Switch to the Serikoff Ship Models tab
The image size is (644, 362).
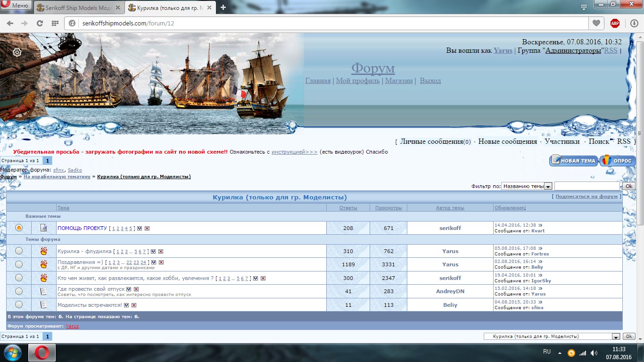[79, 8]
